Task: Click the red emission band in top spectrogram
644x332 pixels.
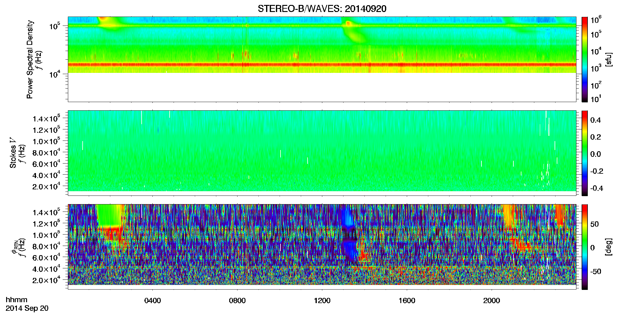Action: 322,65
